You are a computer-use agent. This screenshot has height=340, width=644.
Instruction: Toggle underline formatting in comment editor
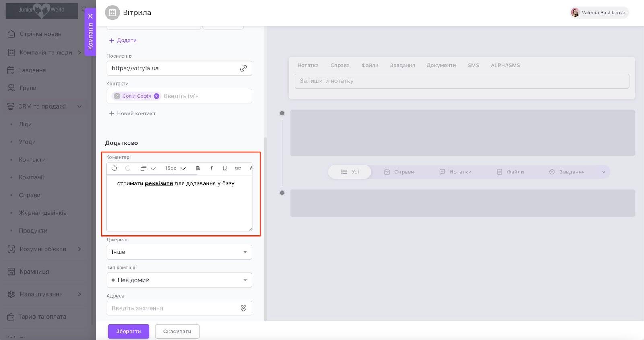[225, 168]
